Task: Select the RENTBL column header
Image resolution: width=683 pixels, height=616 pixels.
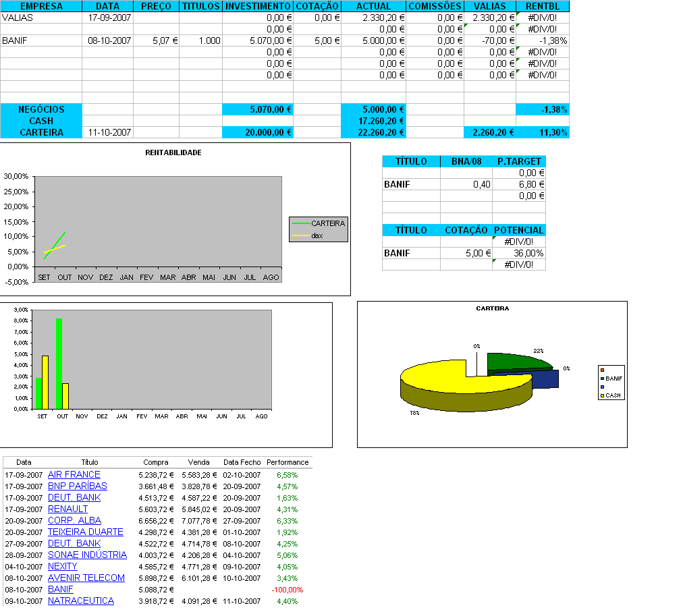Action: [543, 6]
